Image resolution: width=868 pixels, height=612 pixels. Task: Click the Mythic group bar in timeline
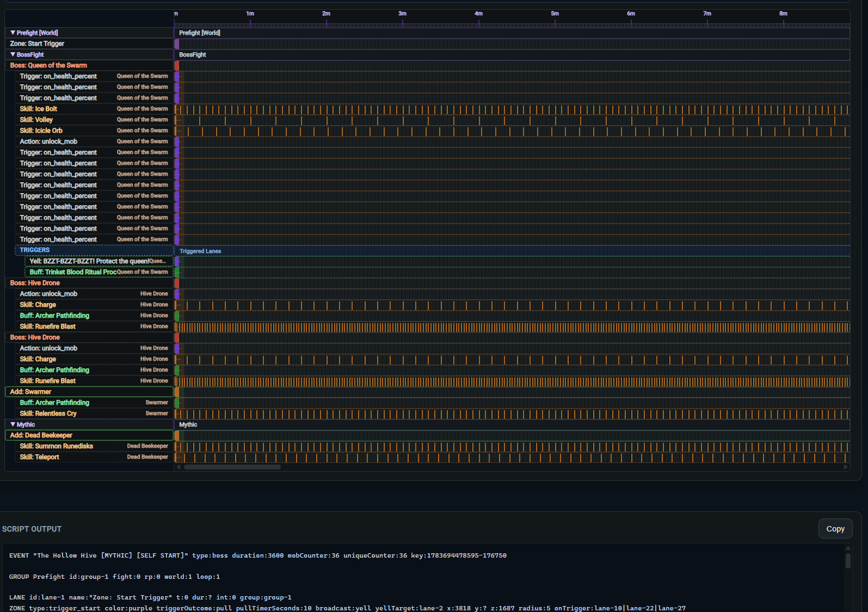(512, 424)
